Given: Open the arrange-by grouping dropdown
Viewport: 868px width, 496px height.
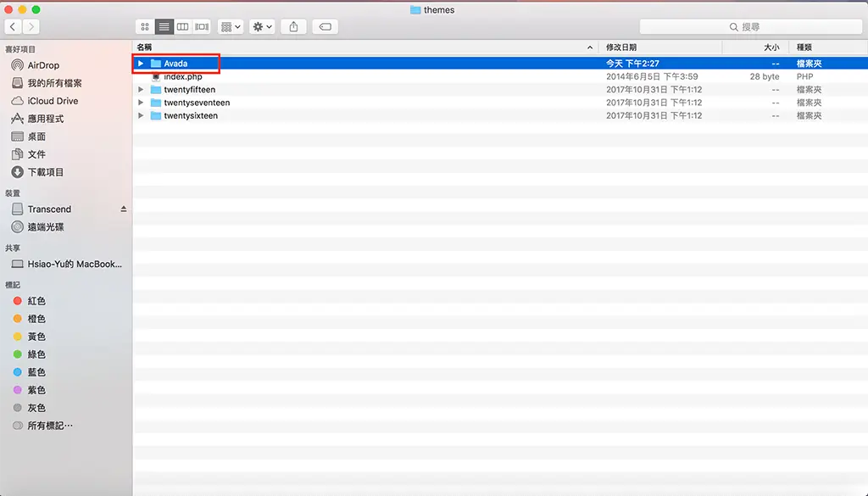Looking at the screenshot, I should click(231, 26).
